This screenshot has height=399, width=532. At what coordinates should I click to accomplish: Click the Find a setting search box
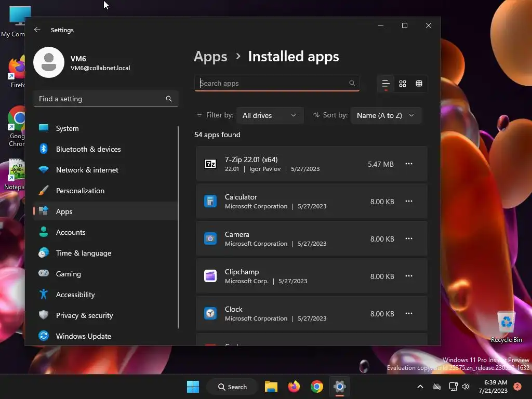(x=106, y=99)
